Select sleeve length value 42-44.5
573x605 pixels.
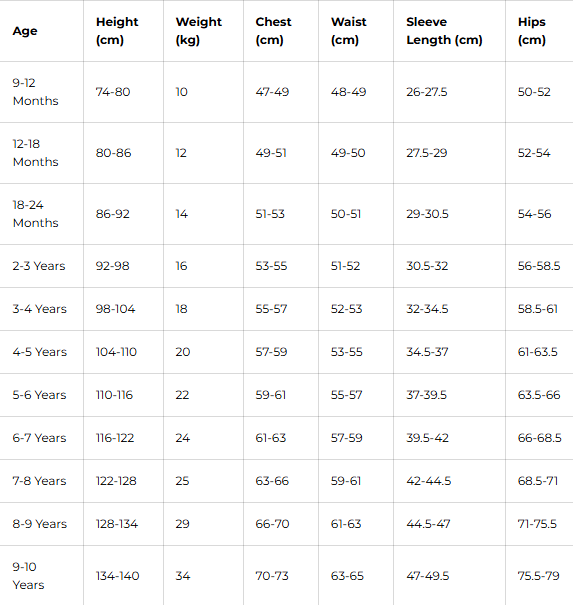(x=428, y=481)
